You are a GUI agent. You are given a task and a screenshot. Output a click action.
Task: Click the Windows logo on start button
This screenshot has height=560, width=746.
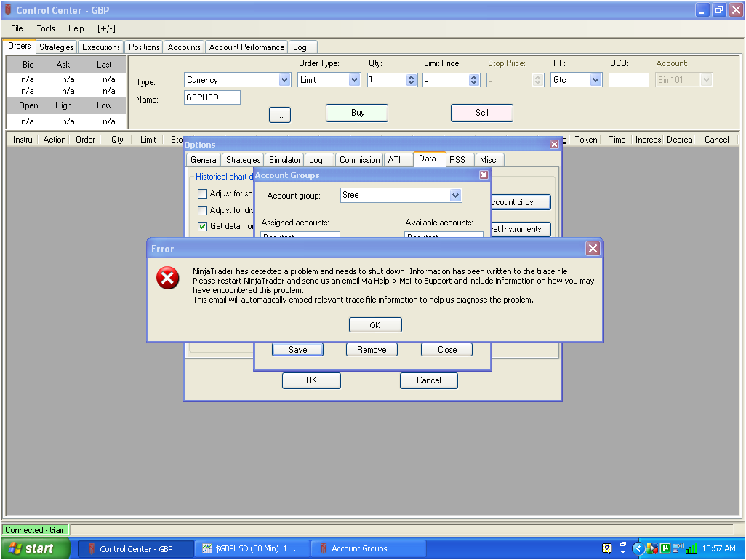click(15, 548)
